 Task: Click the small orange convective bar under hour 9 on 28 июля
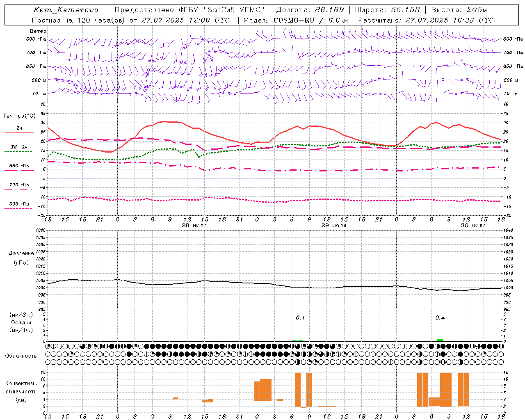[175, 398]
